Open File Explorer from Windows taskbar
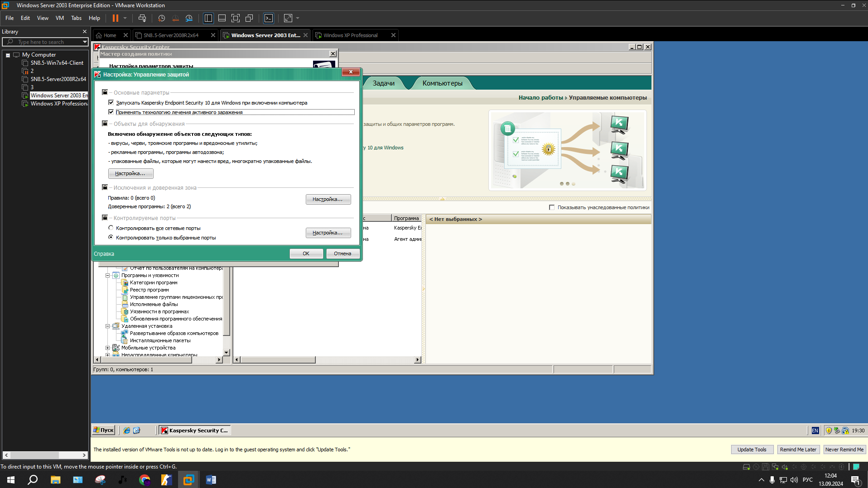Viewport: 868px width, 488px height. (55, 480)
